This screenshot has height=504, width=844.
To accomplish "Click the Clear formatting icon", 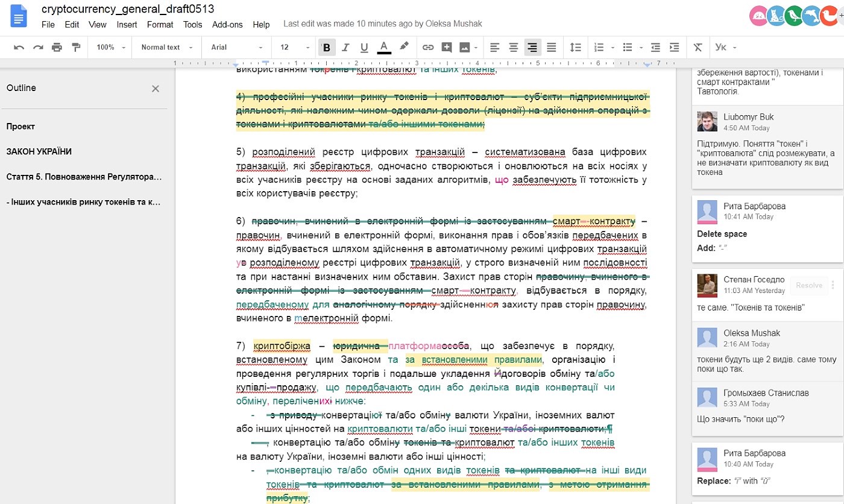I will (698, 47).
